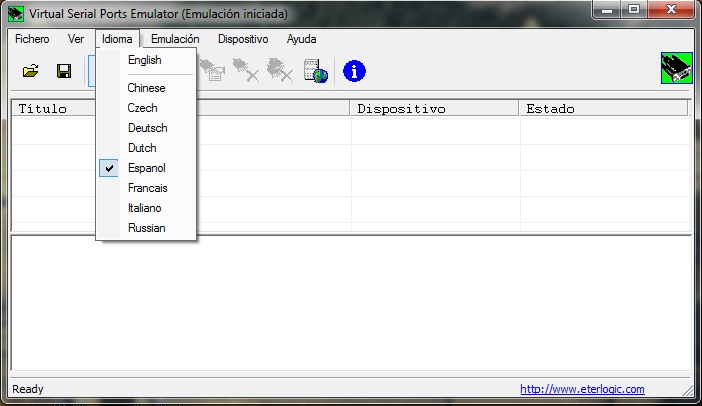Screen dimensions: 702x406
Task: Click the open file folder icon
Action: pos(30,71)
